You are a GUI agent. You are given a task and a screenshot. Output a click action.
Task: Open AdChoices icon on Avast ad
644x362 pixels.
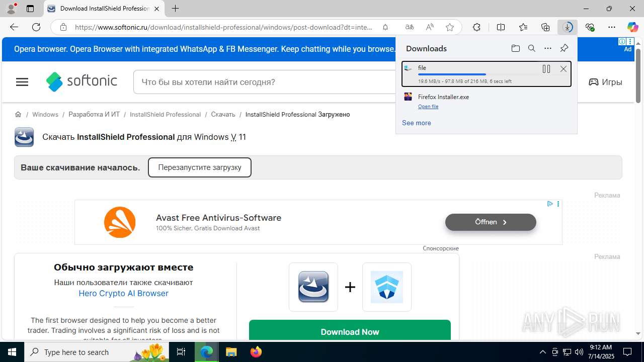point(550,204)
